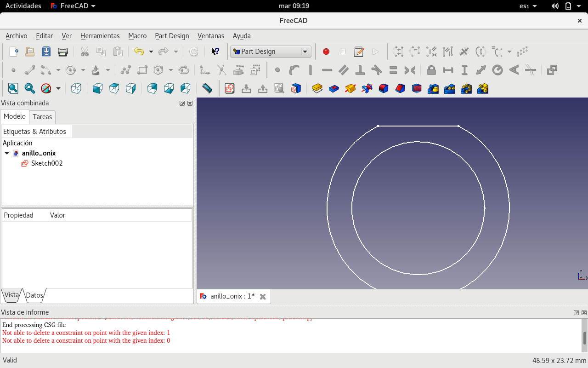This screenshot has height=368, width=588.
Task: Click the Etiquetas & Atributos column header
Action: [x=37, y=132]
